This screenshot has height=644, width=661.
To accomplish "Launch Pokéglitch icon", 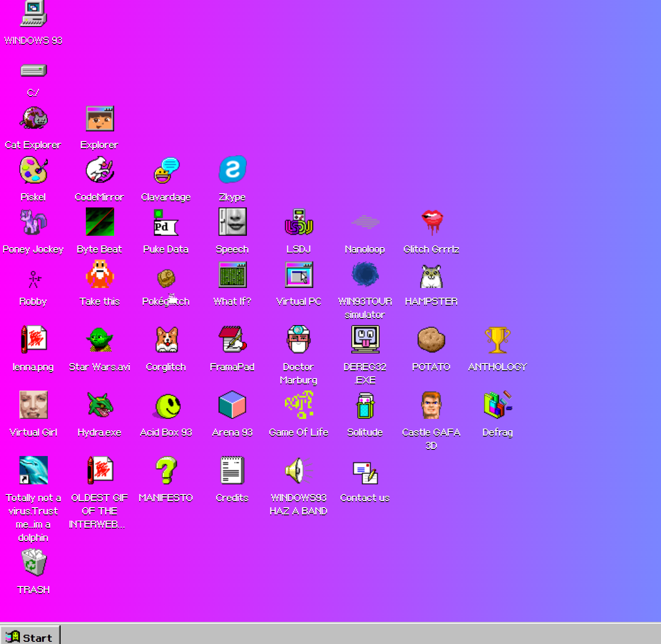I will click(x=166, y=278).
